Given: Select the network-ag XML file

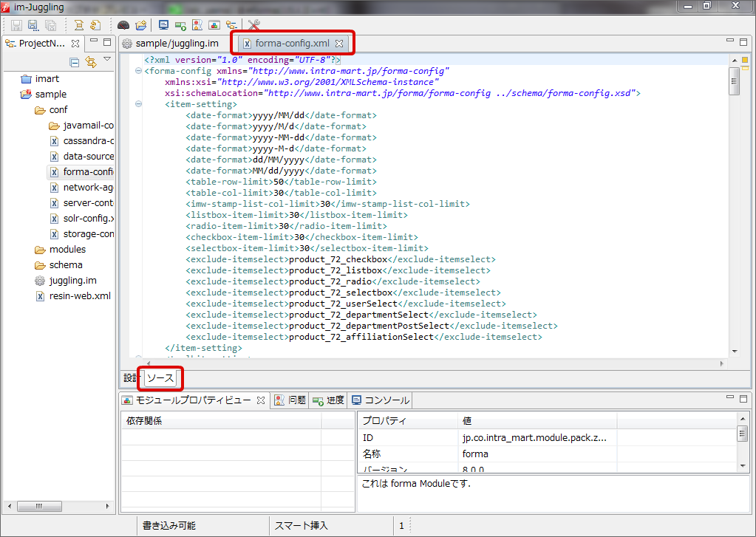Looking at the screenshot, I should pyautogui.click(x=82, y=187).
